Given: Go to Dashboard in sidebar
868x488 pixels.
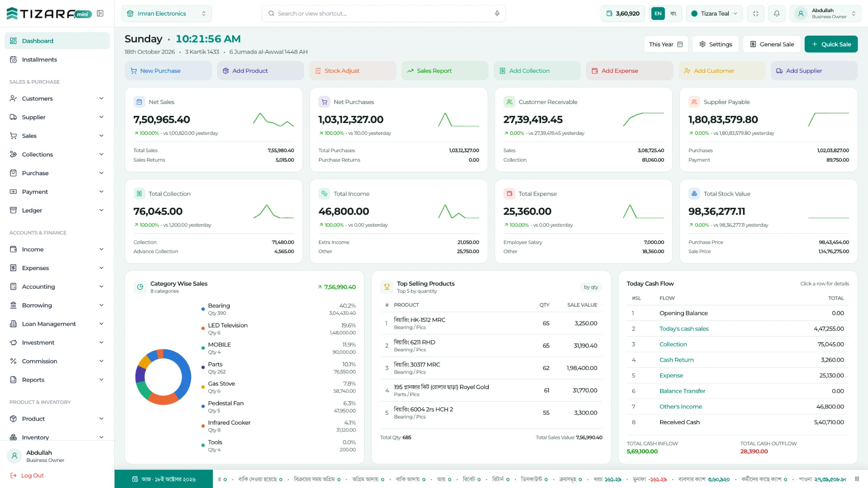Looking at the screenshot, I should tap(57, 41).
